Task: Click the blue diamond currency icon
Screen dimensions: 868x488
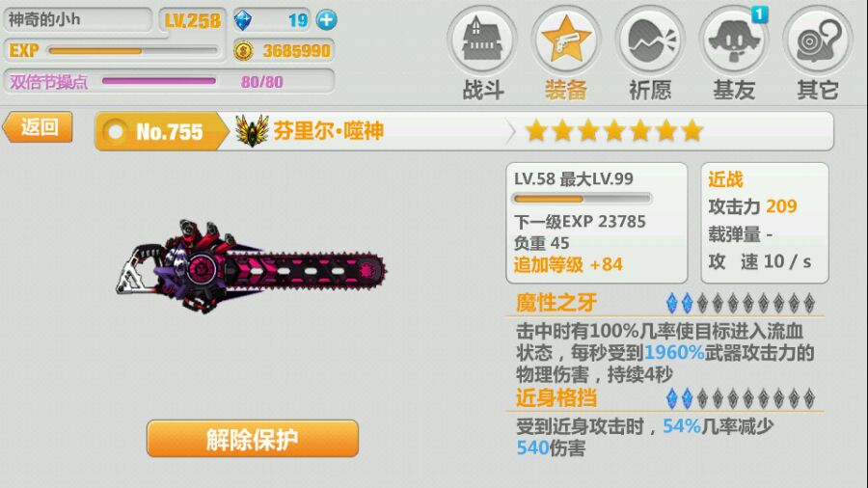Action: tap(243, 20)
